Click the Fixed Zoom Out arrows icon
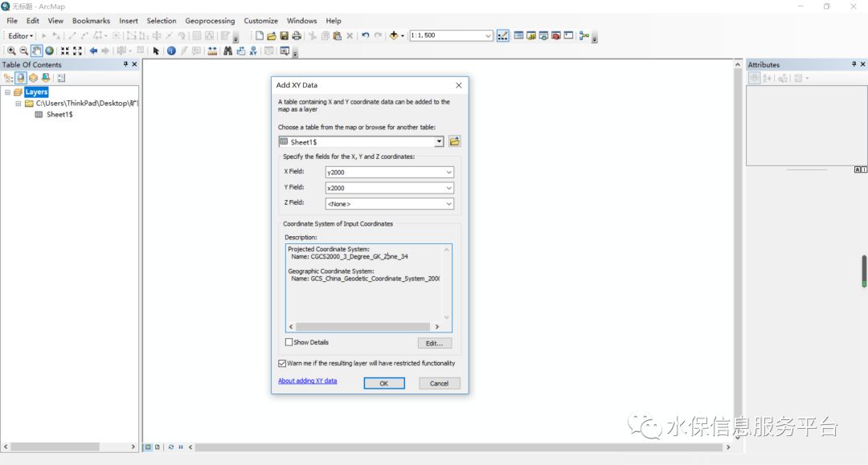The height and width of the screenshot is (465, 868). [x=77, y=51]
